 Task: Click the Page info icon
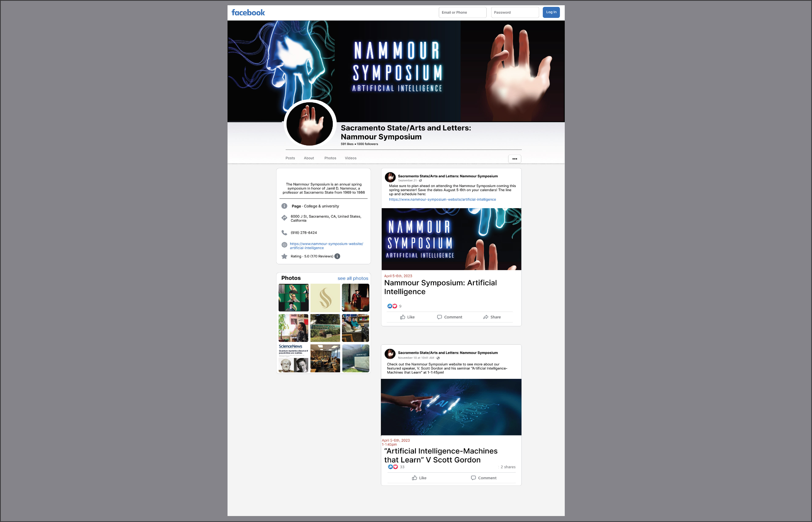[284, 206]
